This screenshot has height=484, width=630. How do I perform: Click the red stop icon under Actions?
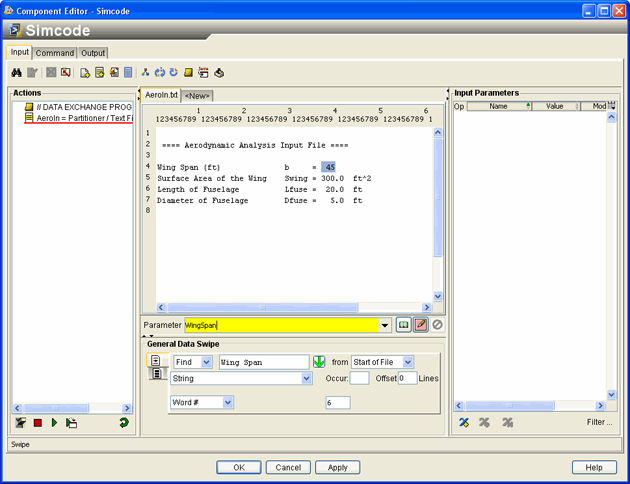pyautogui.click(x=37, y=423)
